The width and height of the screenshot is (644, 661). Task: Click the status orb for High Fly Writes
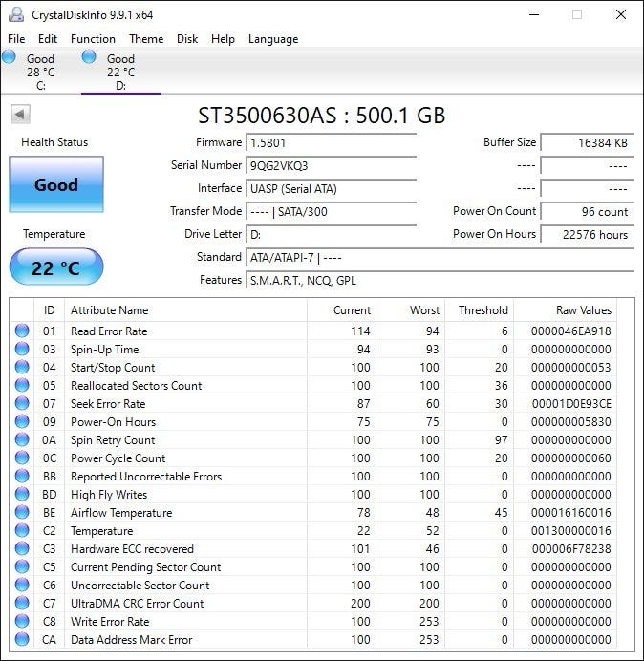pos(22,494)
